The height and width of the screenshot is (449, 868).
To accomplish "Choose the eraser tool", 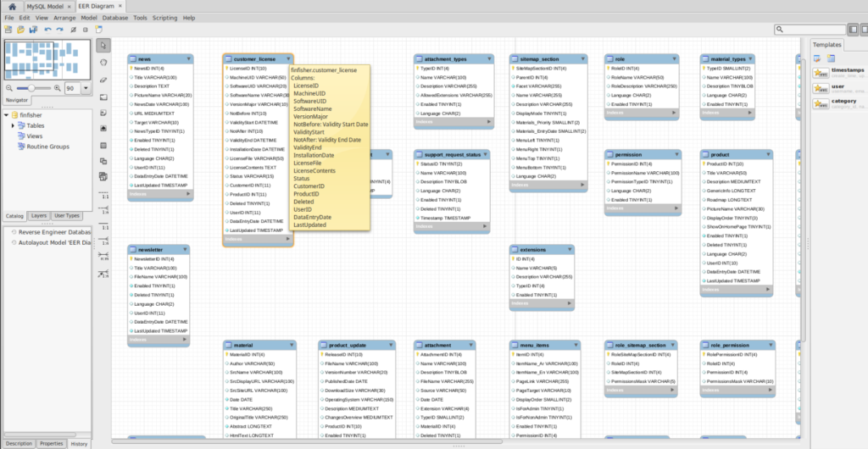I will 103,79.
